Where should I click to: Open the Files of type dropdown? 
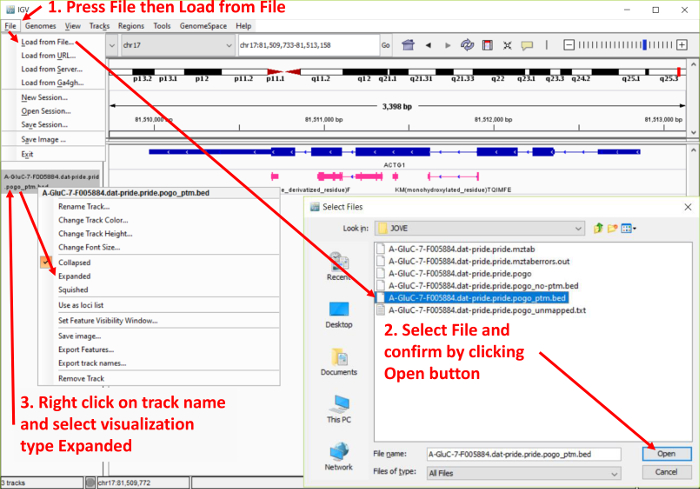click(x=524, y=473)
